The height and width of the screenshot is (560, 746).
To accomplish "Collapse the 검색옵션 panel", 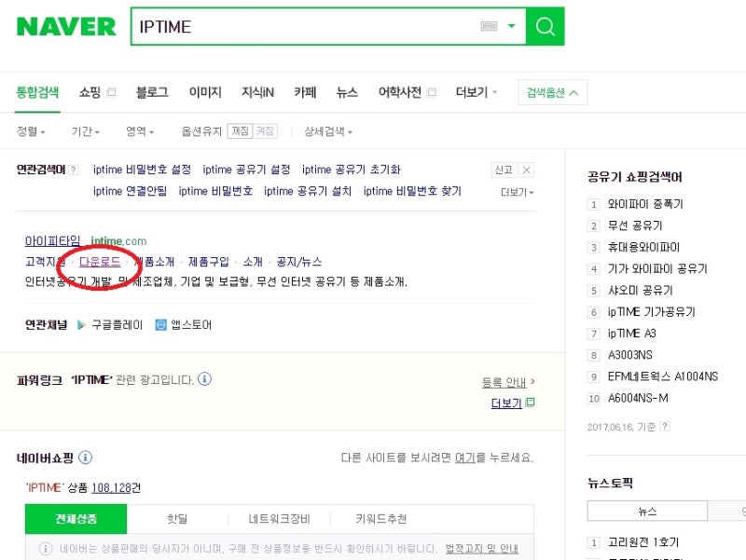I will (x=552, y=92).
